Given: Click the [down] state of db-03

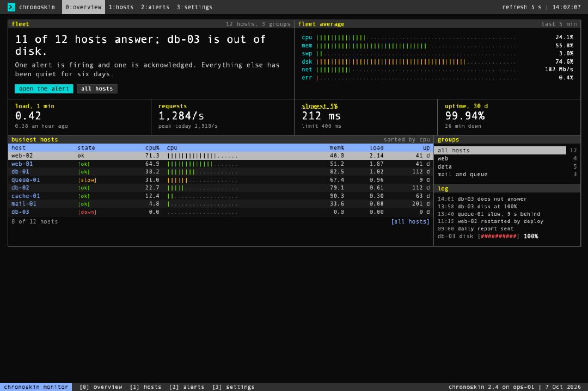Looking at the screenshot, I should pos(87,212).
